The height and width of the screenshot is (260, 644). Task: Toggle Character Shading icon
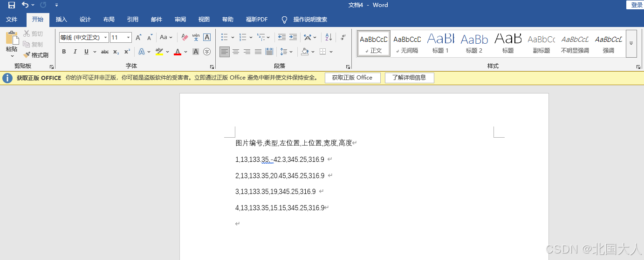click(x=196, y=52)
